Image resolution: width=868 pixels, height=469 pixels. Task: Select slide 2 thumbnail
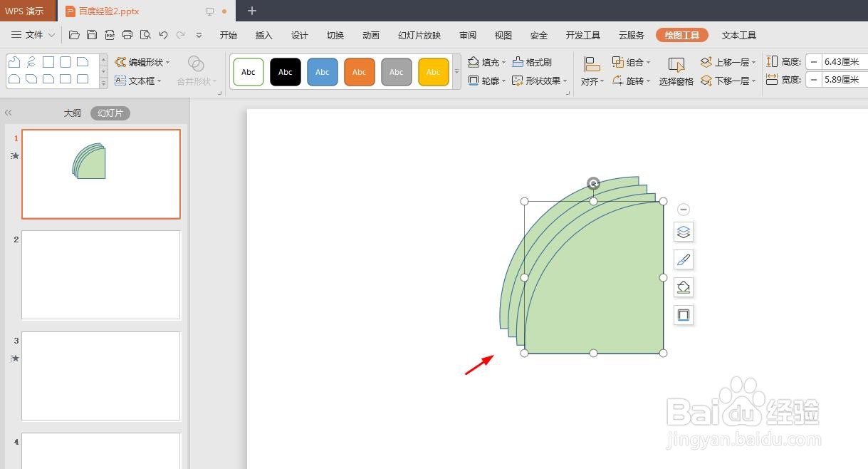(x=101, y=275)
